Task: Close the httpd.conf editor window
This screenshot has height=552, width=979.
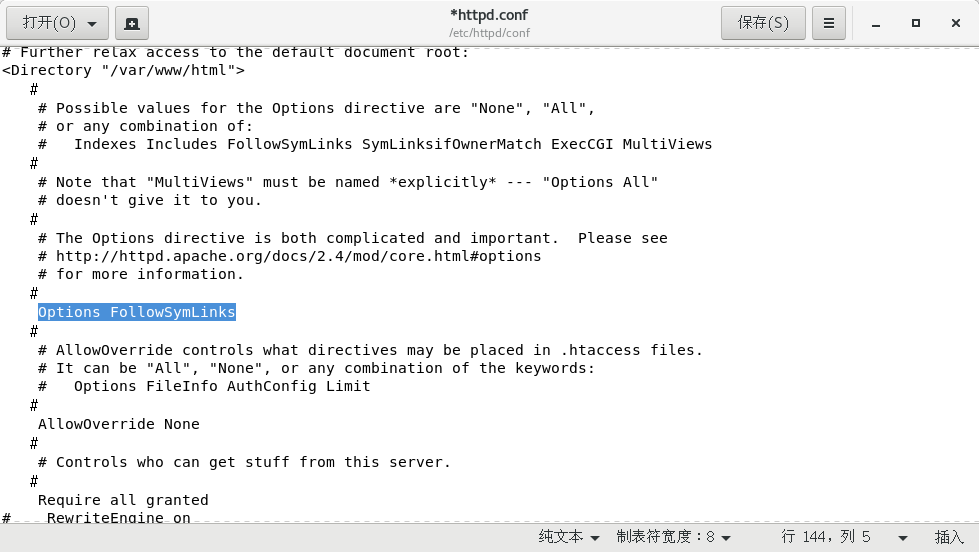Action: coord(954,23)
